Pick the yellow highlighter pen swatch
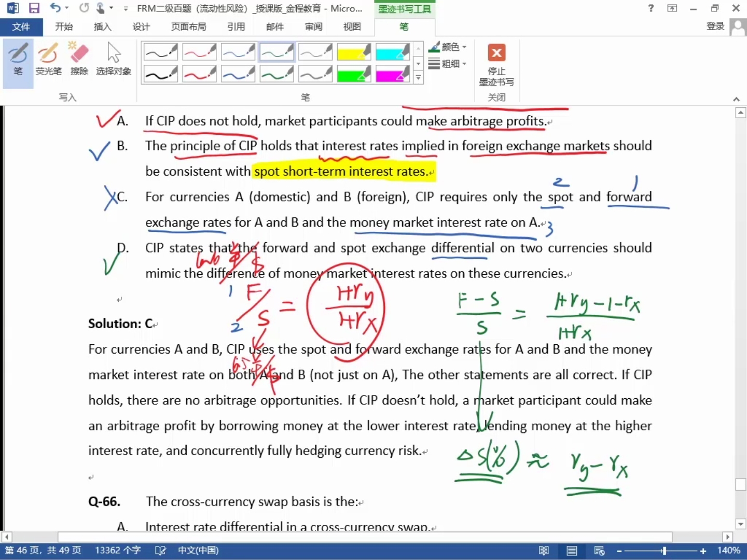 [x=354, y=52]
